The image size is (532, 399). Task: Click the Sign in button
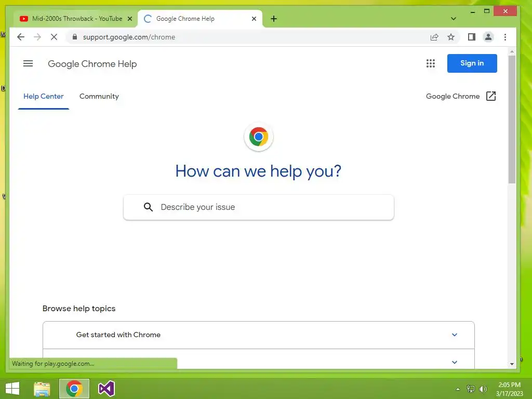(x=472, y=63)
